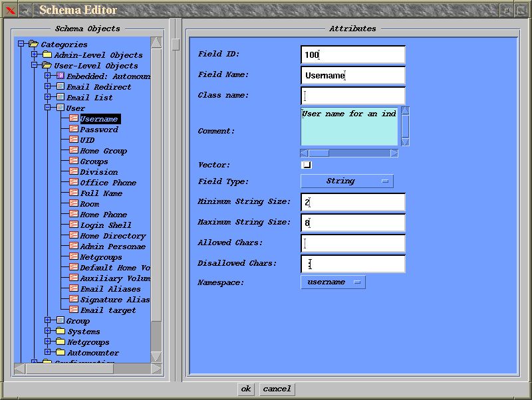Click the Username field icon
This screenshot has width=532, height=400.
(74, 118)
